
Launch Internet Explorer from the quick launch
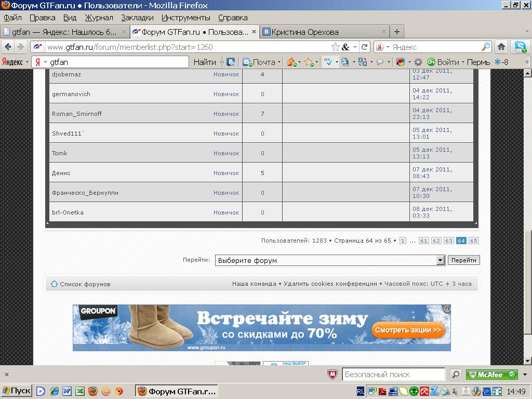click(x=54, y=392)
